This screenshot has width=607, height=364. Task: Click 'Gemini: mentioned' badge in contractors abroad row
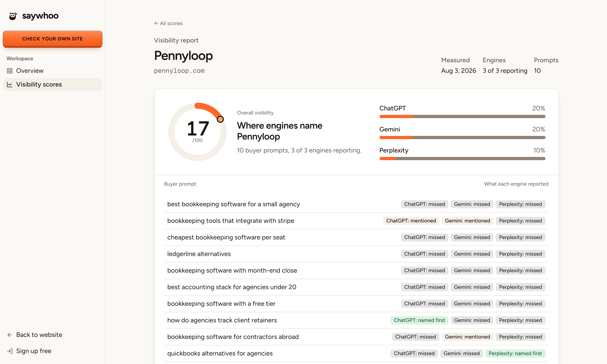(467, 337)
